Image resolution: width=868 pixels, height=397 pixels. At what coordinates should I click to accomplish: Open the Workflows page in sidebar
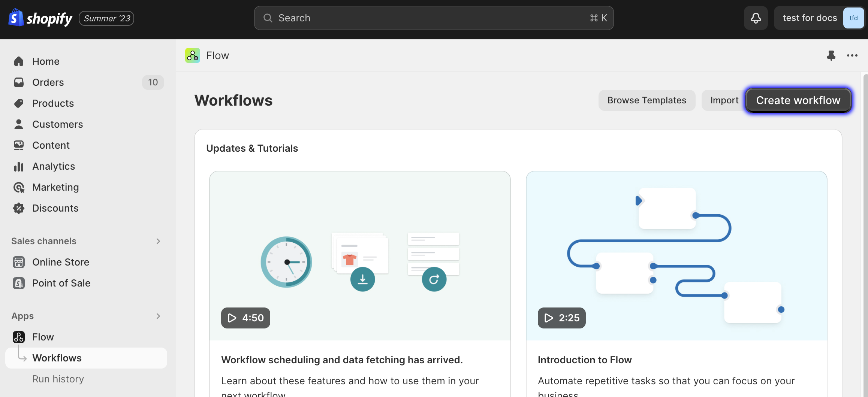click(57, 358)
